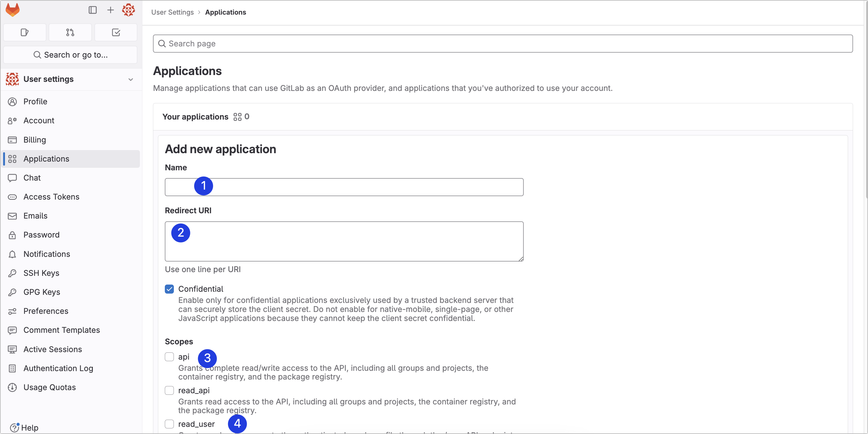Select Preferences from the sidebar
868x434 pixels.
point(46,311)
